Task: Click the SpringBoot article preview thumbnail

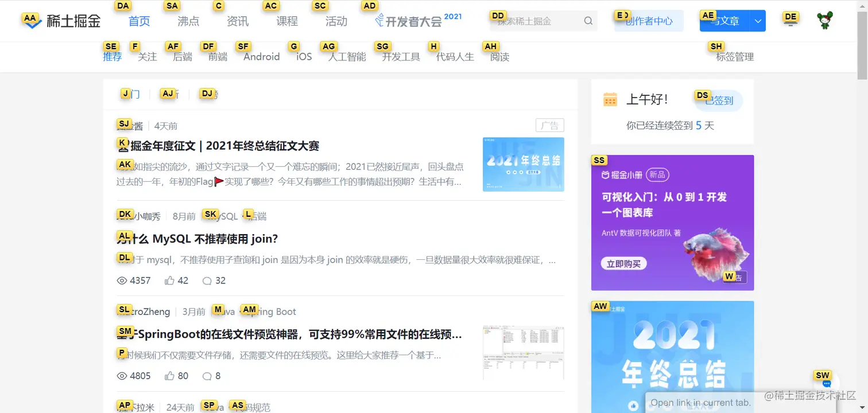Action: pyautogui.click(x=524, y=353)
